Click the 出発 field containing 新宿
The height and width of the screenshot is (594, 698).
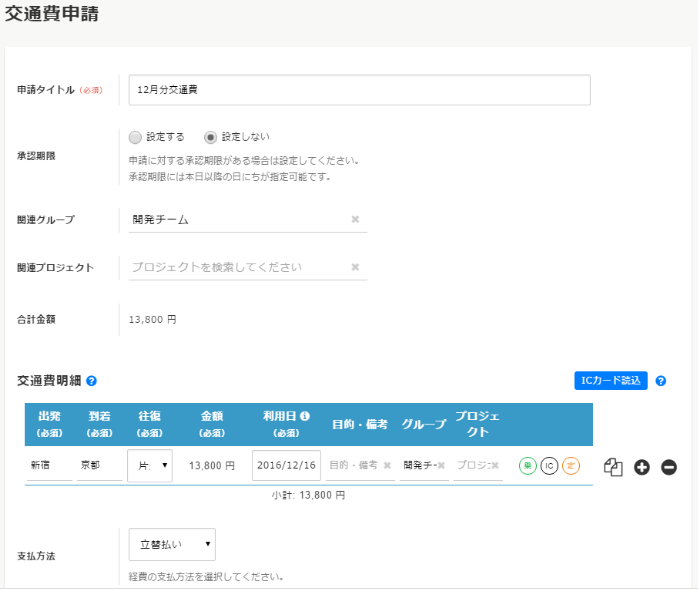[49, 465]
